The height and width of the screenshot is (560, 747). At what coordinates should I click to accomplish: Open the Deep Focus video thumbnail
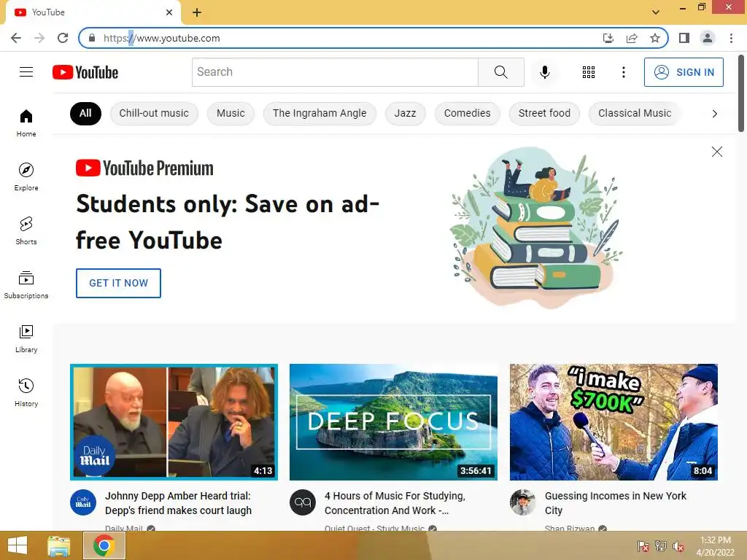pyautogui.click(x=393, y=422)
